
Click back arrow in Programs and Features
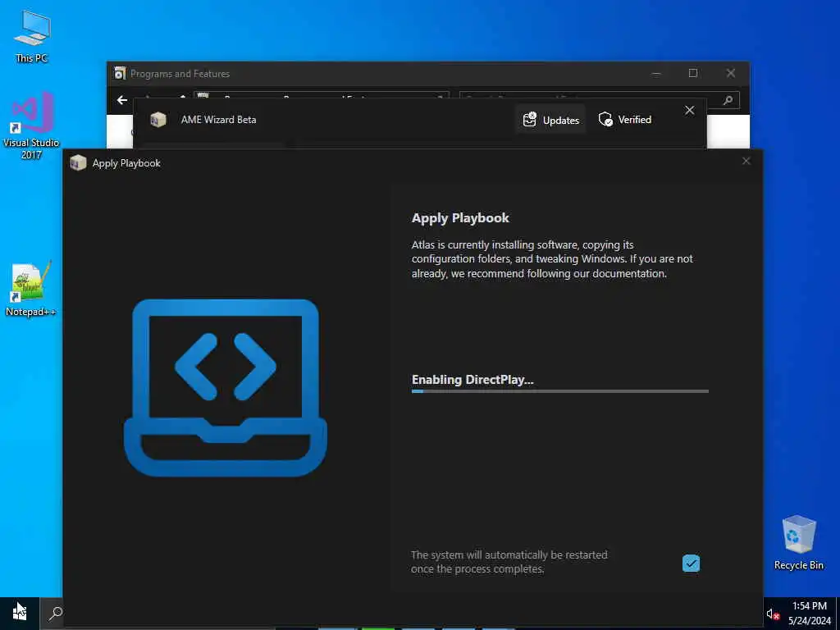[x=122, y=100]
